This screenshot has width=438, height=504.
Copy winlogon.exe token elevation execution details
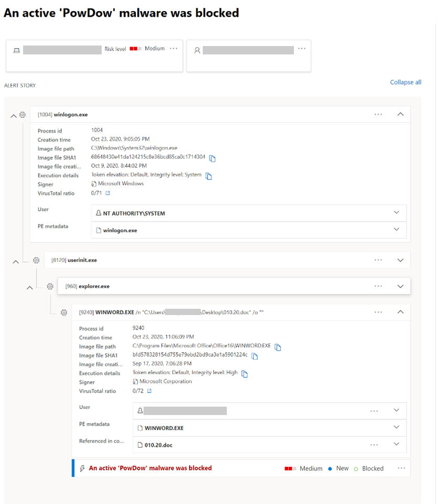(x=208, y=175)
